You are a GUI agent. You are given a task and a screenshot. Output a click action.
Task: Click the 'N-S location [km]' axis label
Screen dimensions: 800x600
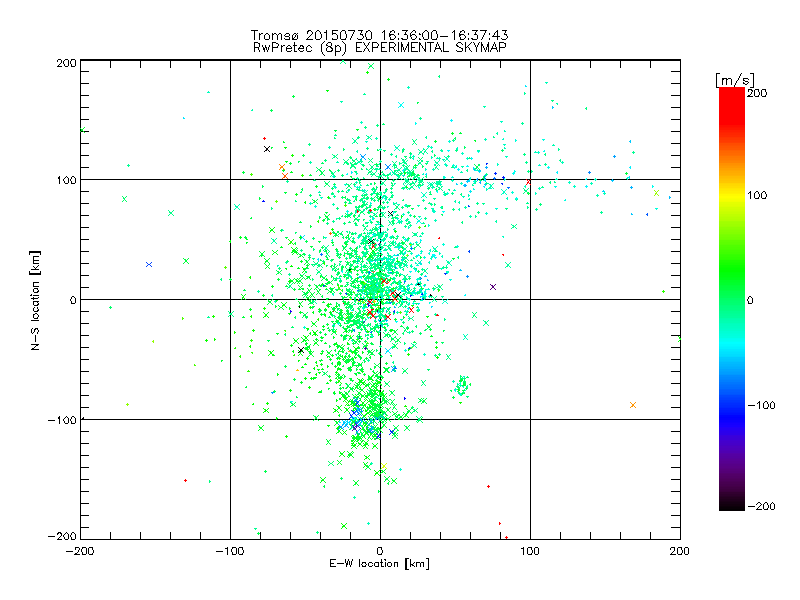(35, 301)
